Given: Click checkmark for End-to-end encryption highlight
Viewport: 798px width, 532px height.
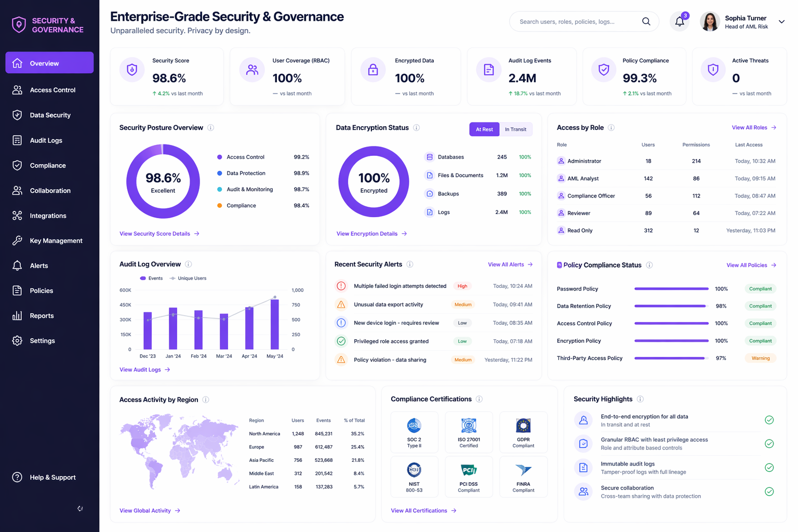Looking at the screenshot, I should [x=769, y=420].
